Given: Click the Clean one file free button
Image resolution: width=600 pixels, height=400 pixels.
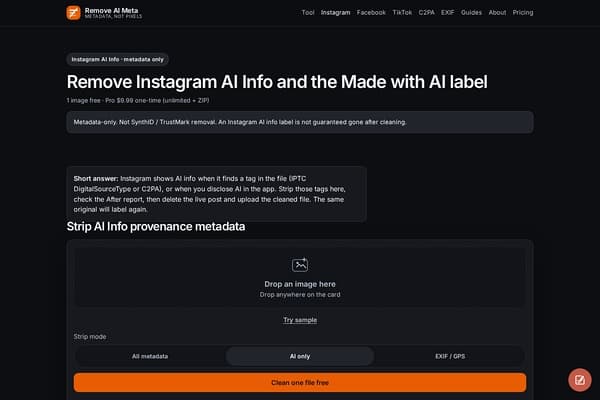Looking at the screenshot, I should 300,382.
